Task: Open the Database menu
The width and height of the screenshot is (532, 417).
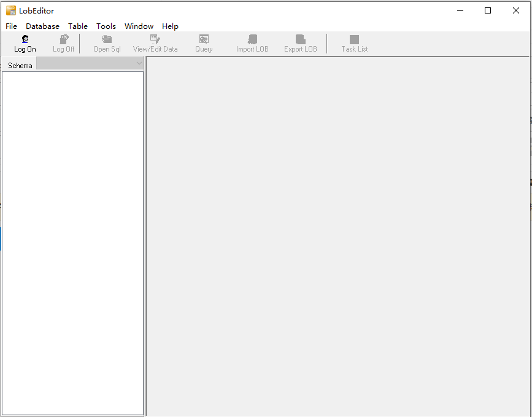Action: tap(42, 26)
